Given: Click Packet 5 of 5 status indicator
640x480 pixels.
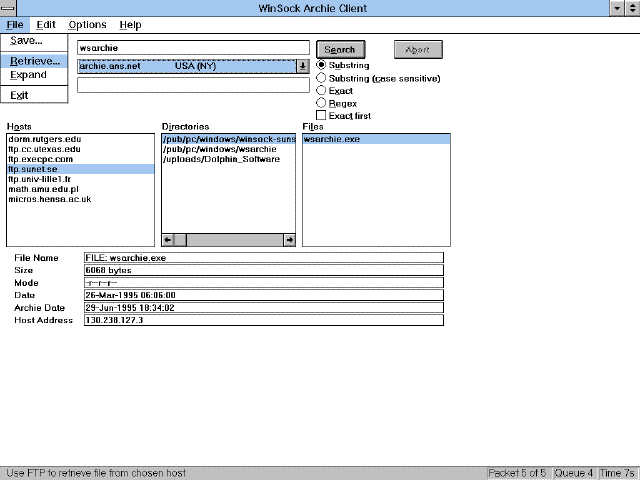Looking at the screenshot, I should [x=518, y=473].
